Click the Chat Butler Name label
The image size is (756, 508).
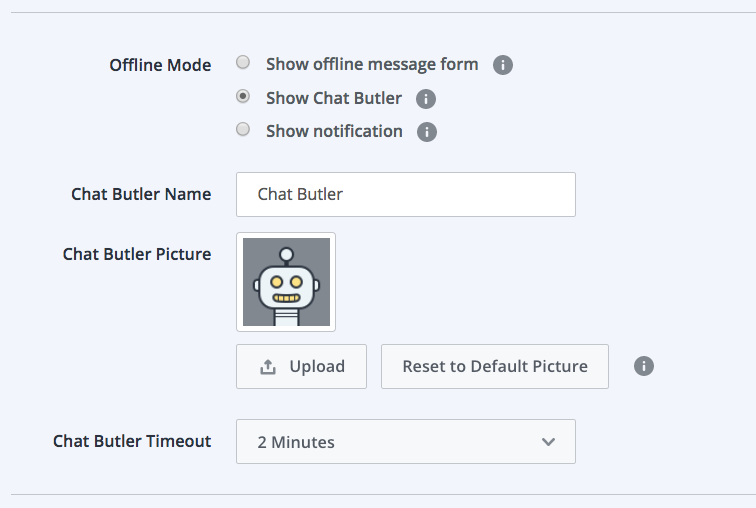[141, 194]
